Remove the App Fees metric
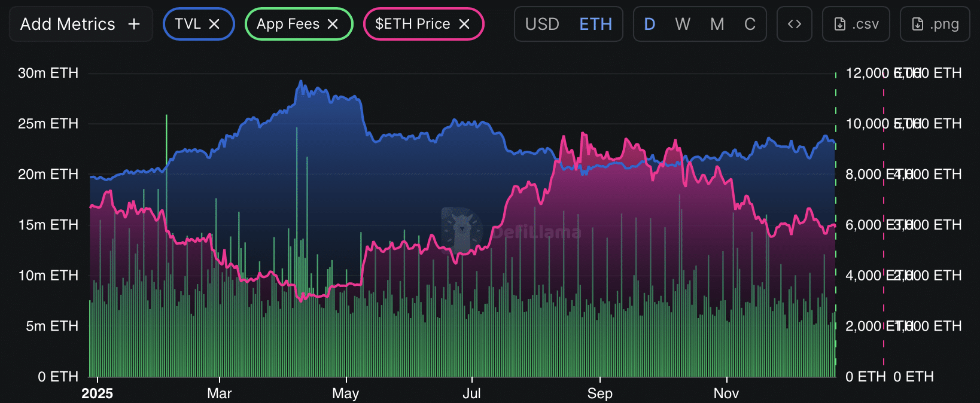The width and height of the screenshot is (980, 403). tap(333, 24)
